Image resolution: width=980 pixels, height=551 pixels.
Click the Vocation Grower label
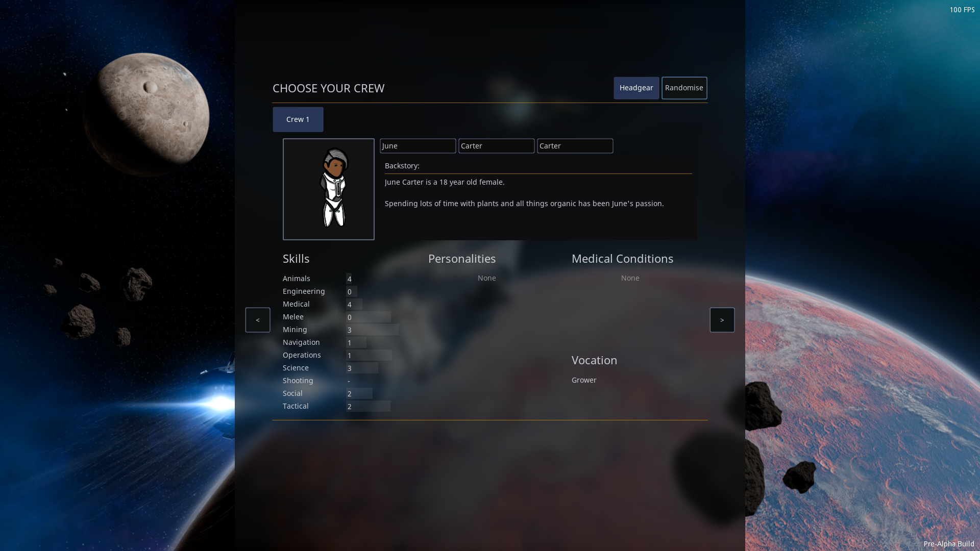pos(583,380)
